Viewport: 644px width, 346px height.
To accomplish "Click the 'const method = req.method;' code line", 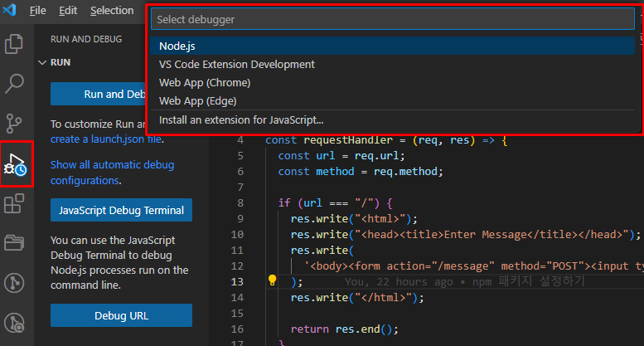I will [x=361, y=172].
